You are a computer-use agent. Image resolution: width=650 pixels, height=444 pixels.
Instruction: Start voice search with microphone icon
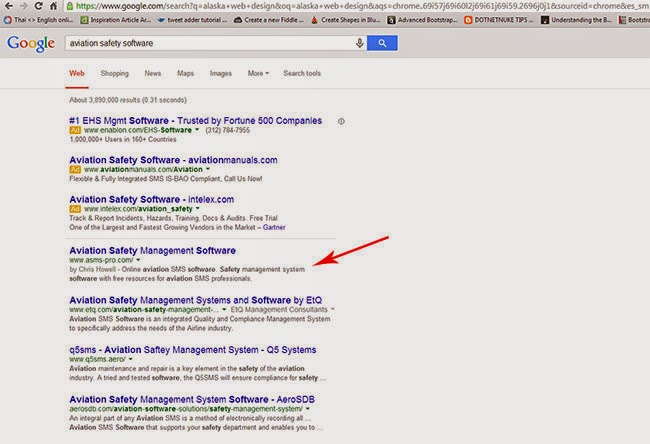(x=359, y=43)
